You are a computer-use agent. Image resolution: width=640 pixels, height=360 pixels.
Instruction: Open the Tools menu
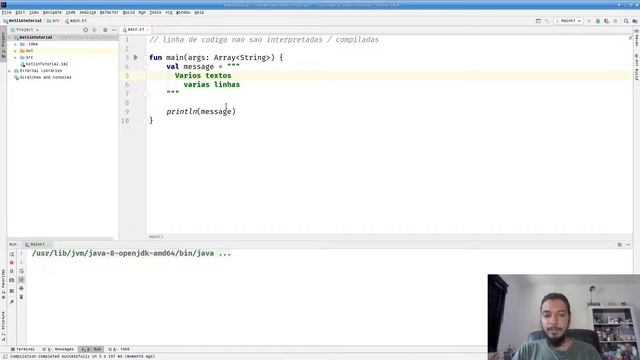(x=155, y=13)
